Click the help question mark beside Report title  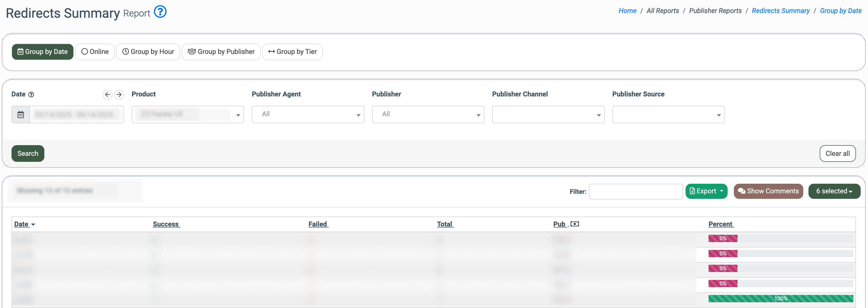pos(160,12)
